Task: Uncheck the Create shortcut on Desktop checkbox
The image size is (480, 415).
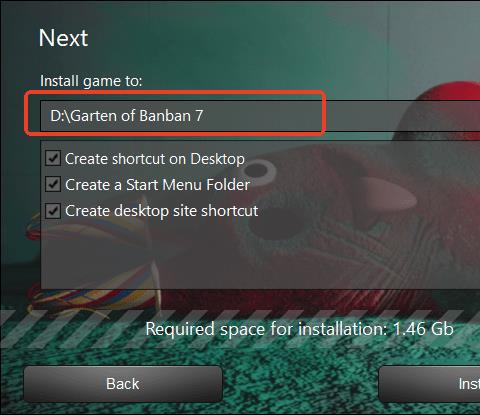Action: click(53, 158)
